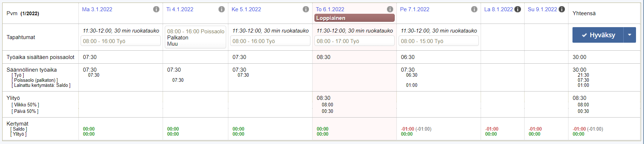The width and height of the screenshot is (644, 144).
Task: Open the info icon for Wednesday 5.1.2022
Action: pyautogui.click(x=306, y=9)
